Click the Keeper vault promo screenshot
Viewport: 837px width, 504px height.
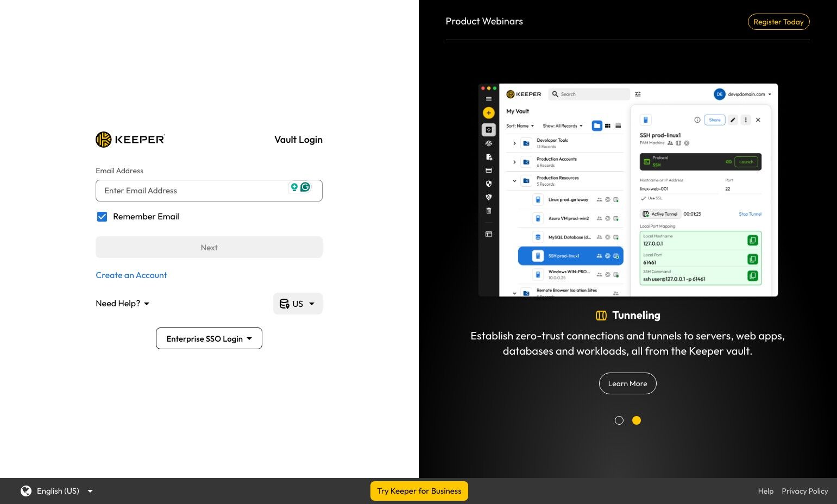pos(628,190)
